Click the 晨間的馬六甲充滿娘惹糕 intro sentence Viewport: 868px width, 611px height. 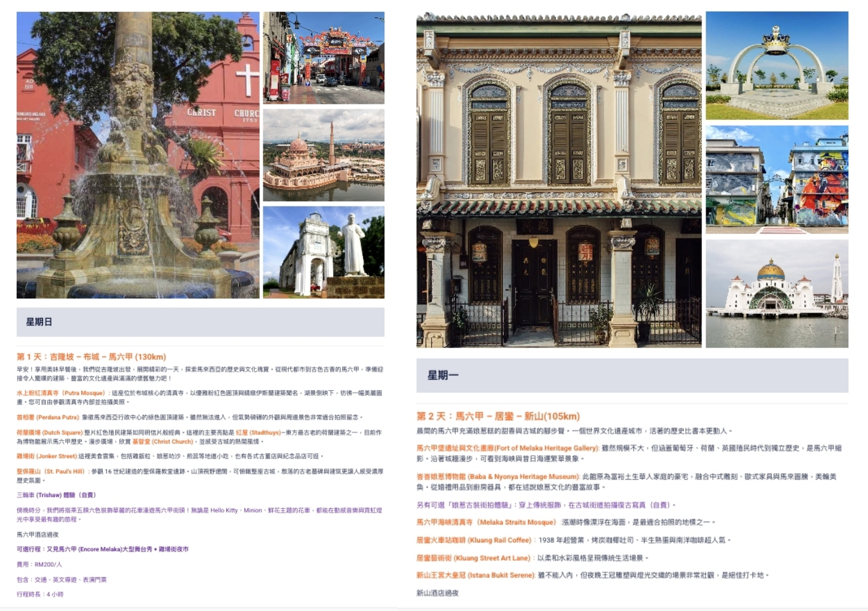click(x=574, y=431)
